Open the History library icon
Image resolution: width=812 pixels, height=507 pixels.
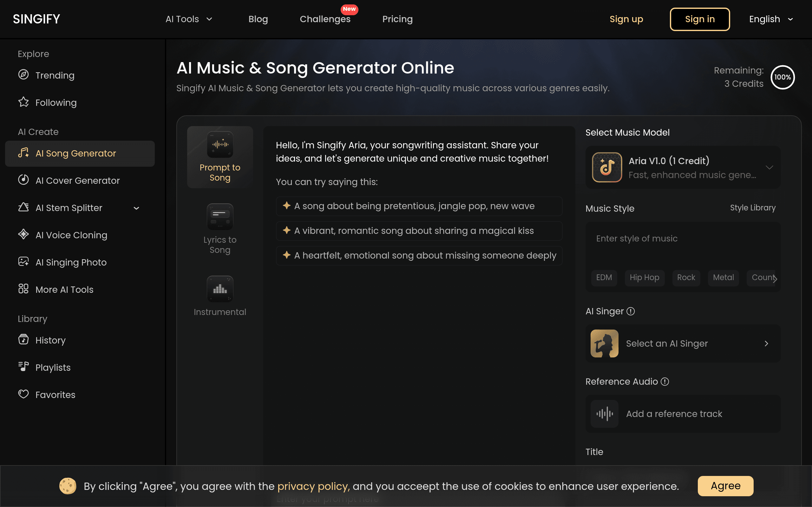pos(23,340)
